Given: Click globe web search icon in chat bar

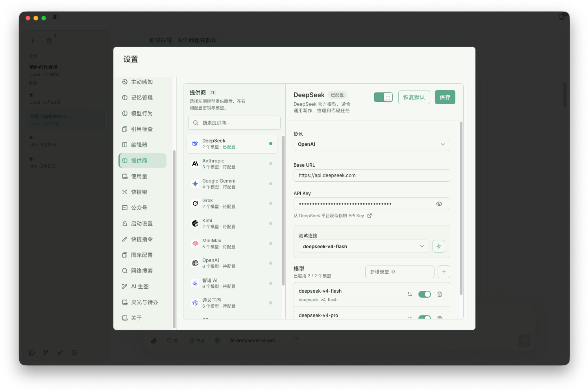Looking at the screenshot, I should pyautogui.click(x=217, y=341).
